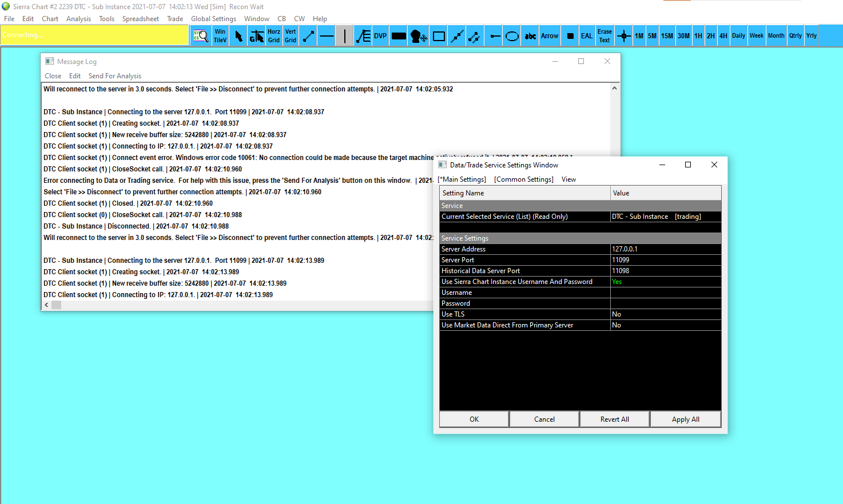
Task: Click the small black square marker tool
Action: tap(570, 36)
